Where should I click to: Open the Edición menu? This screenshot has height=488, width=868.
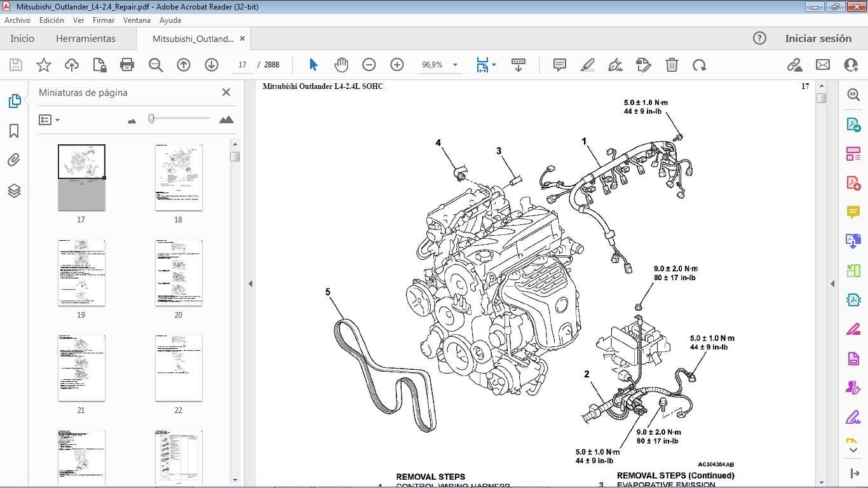pos(51,20)
